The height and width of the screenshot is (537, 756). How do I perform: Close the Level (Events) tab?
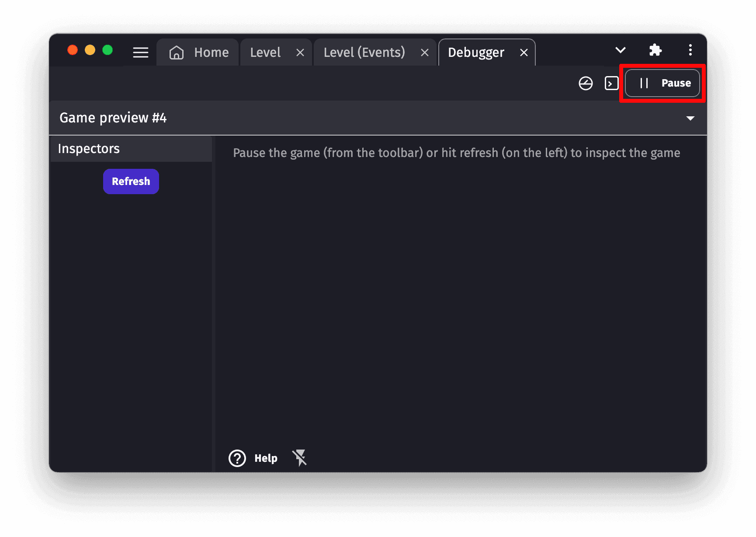click(x=424, y=53)
